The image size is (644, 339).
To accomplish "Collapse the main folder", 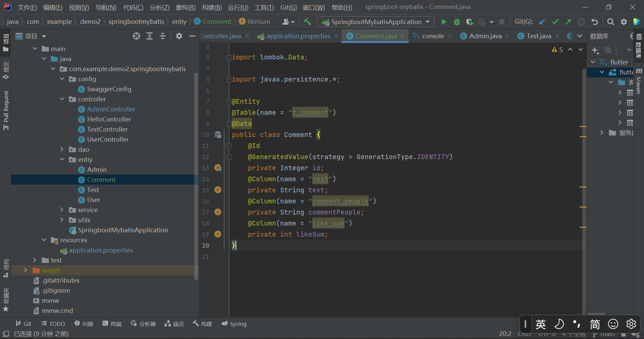I will coord(35,49).
